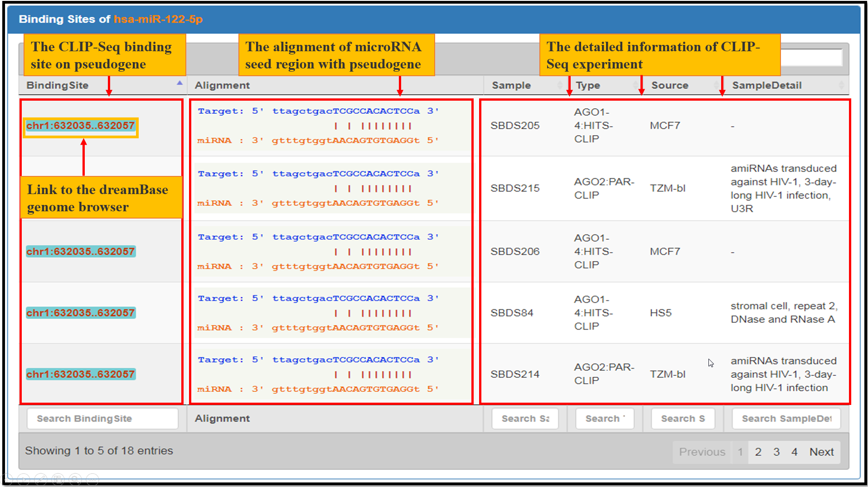Open binding site link in SBDS214 row
Image resolution: width=868 pixels, height=487 pixels.
point(80,375)
